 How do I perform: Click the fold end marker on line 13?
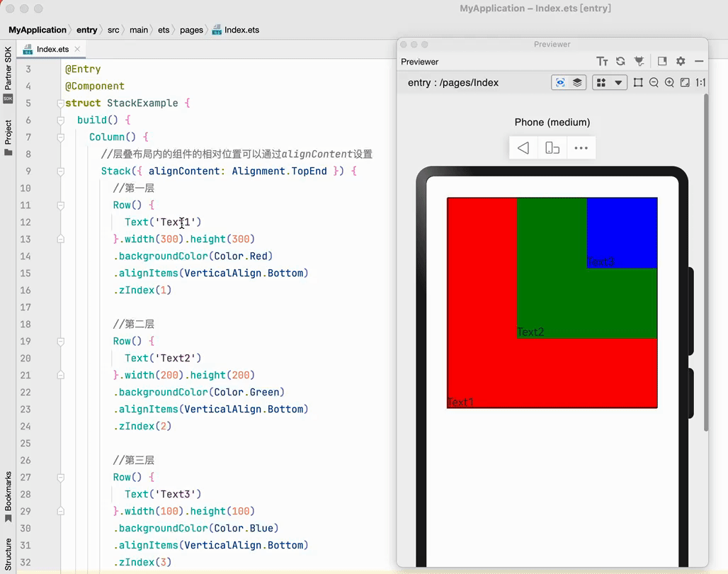60,239
